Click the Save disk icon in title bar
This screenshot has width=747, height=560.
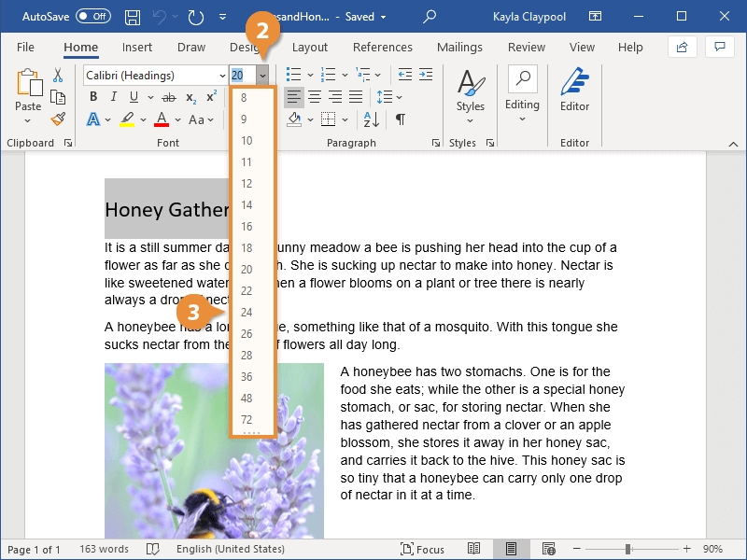click(x=133, y=17)
